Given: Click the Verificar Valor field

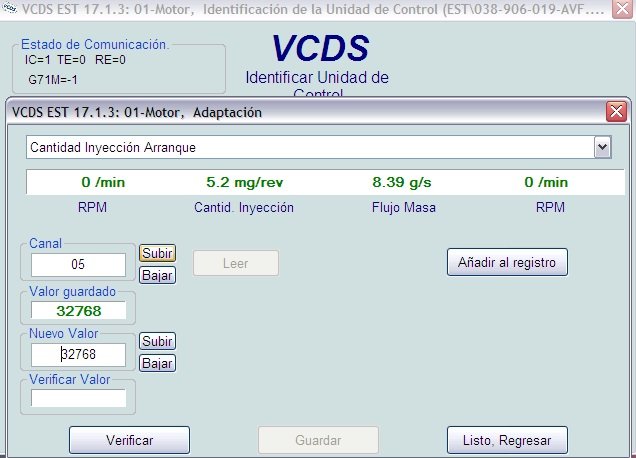Looking at the screenshot, I should [x=78, y=398].
